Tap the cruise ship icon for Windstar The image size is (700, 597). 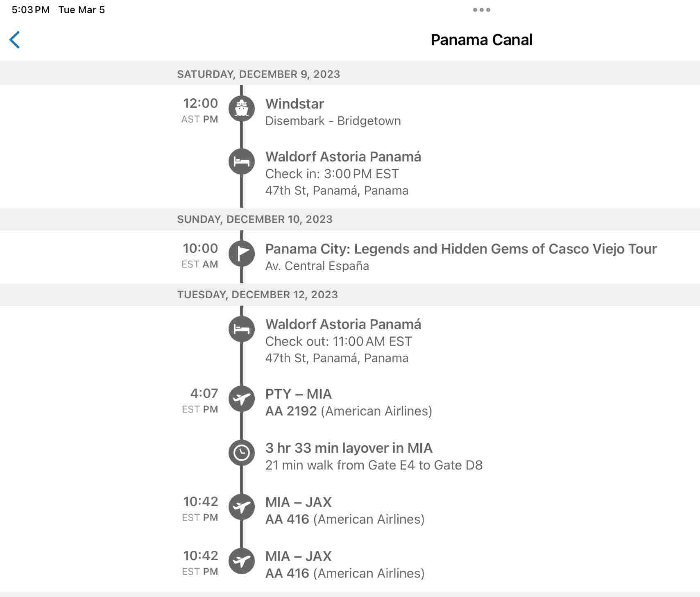click(242, 109)
